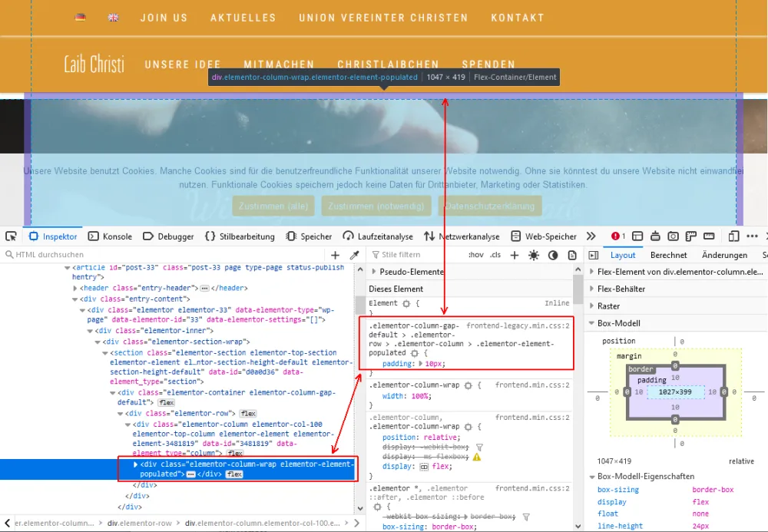Click the Stile filtern filter field
768x532 pixels.
click(416, 255)
